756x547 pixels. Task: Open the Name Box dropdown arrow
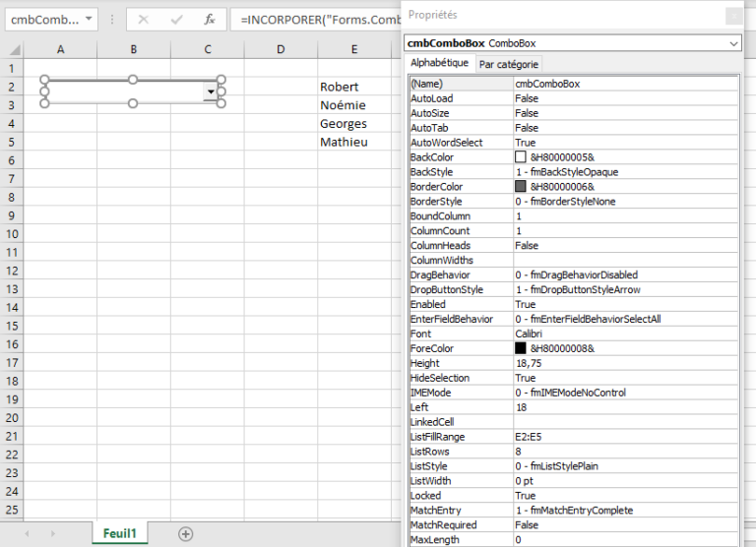coord(90,20)
